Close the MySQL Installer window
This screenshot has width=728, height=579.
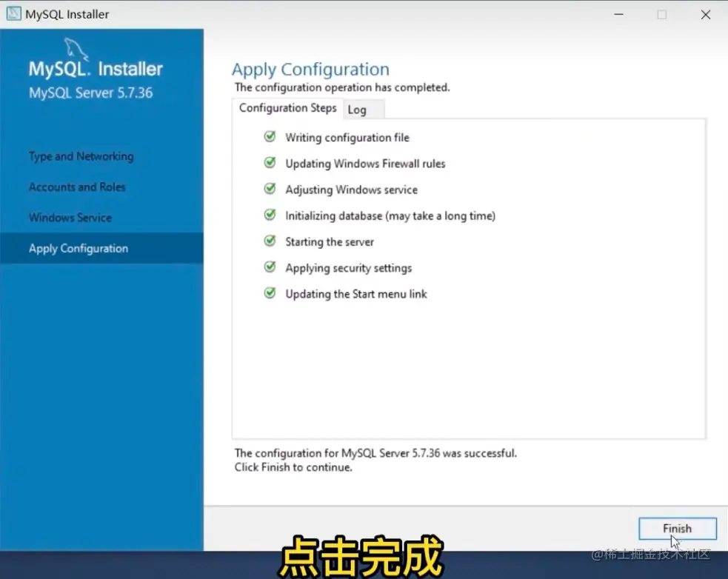click(x=706, y=14)
